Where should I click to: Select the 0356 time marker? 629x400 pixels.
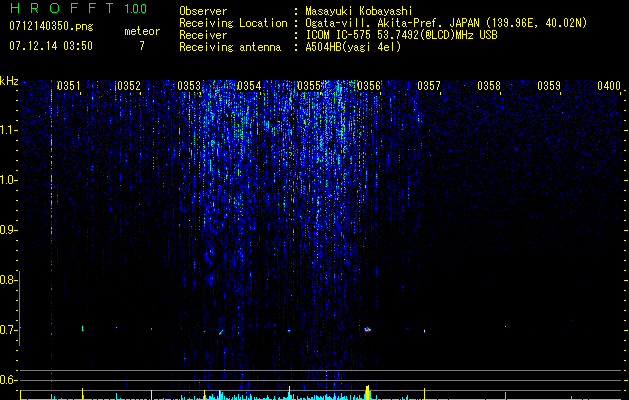click(x=369, y=86)
